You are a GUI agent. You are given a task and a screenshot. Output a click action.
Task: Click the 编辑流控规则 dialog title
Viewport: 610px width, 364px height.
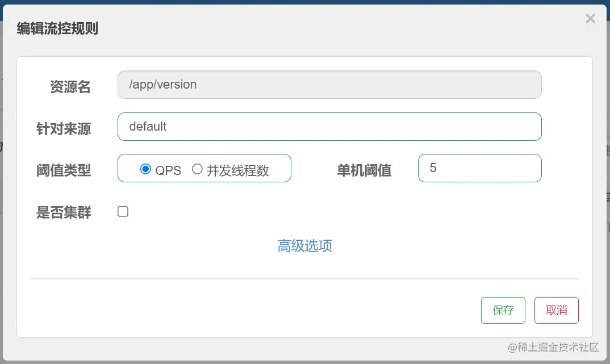pyautogui.click(x=57, y=28)
